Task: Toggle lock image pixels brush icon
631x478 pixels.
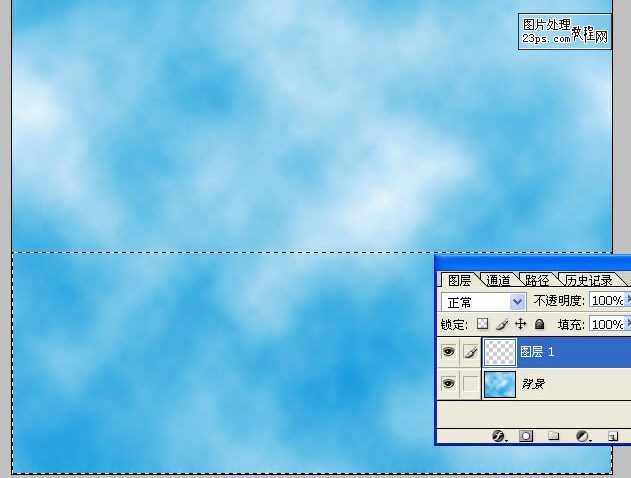Action: pyautogui.click(x=501, y=324)
